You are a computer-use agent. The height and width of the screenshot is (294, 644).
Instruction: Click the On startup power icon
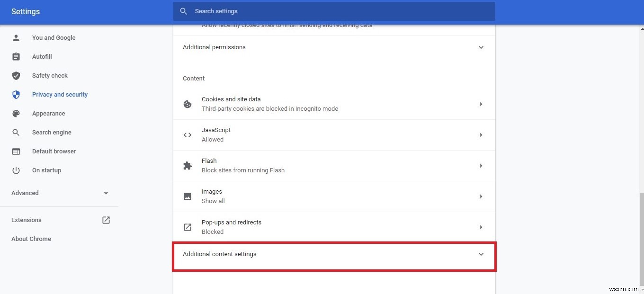16,170
